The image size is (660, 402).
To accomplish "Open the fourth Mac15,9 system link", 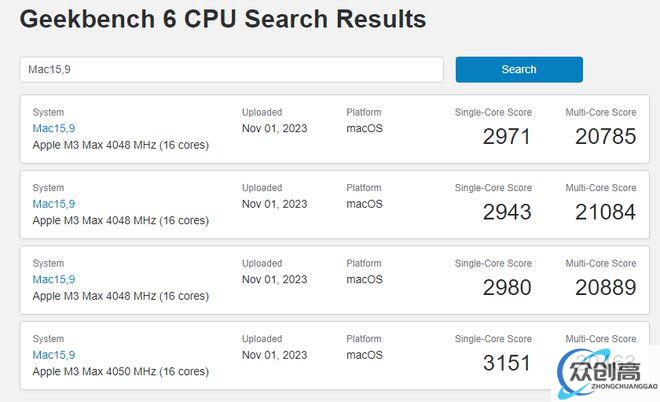I will [54, 355].
